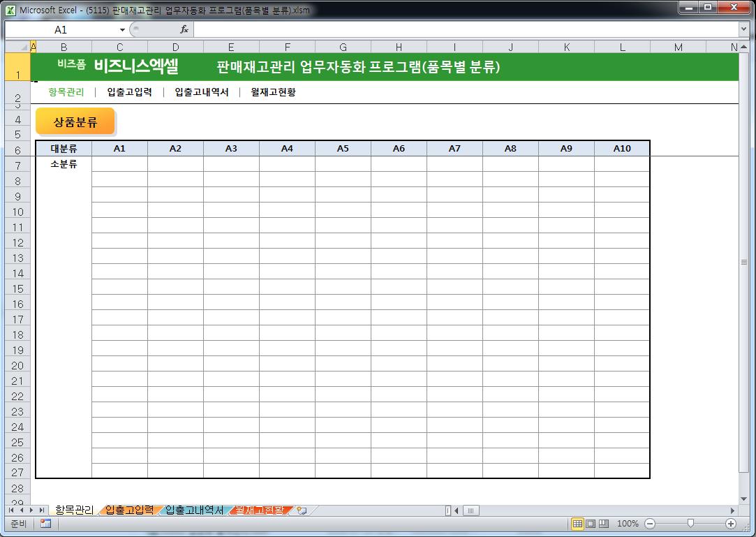Viewport: 756px width, 537px height.
Task: Click the zoom in plus button
Action: click(731, 524)
